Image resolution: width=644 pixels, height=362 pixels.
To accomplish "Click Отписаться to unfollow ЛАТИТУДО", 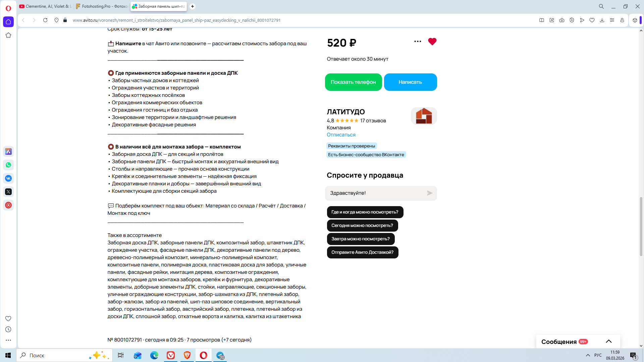I will click(341, 135).
